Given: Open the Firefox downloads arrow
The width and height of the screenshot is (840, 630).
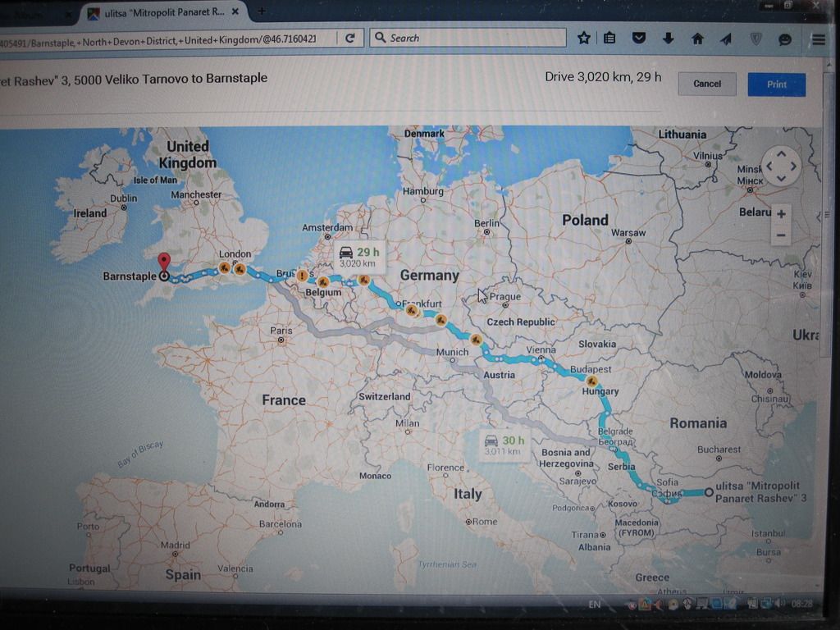Looking at the screenshot, I should coord(668,38).
